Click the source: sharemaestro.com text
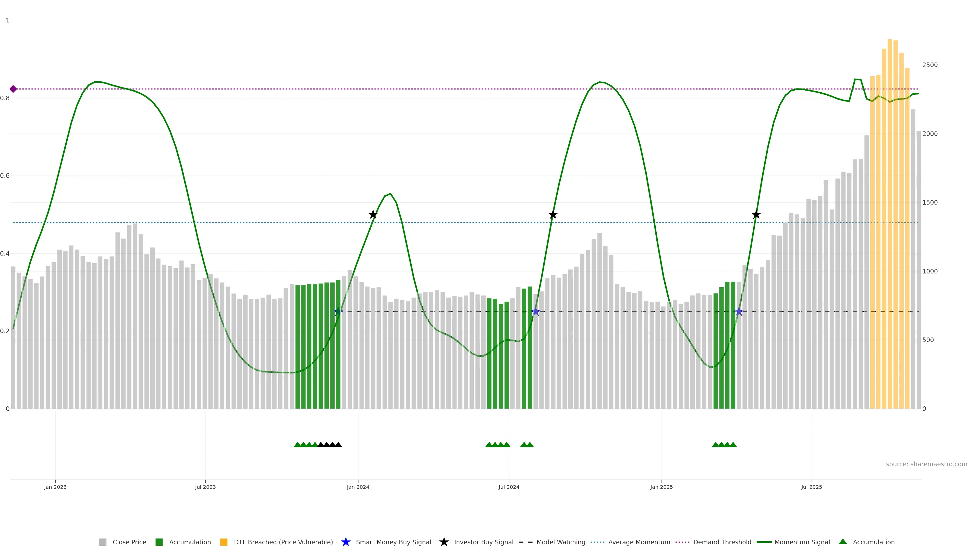Screen dimensions: 980x551 (926, 464)
